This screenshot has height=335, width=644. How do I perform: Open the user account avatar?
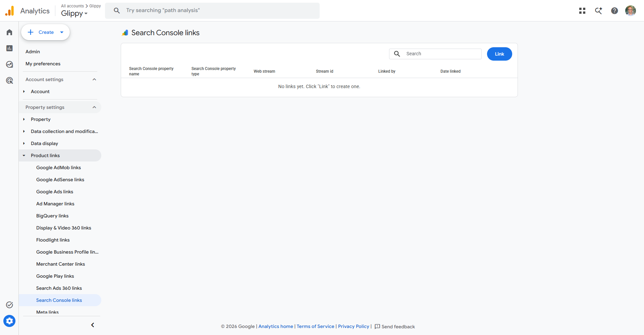(631, 11)
